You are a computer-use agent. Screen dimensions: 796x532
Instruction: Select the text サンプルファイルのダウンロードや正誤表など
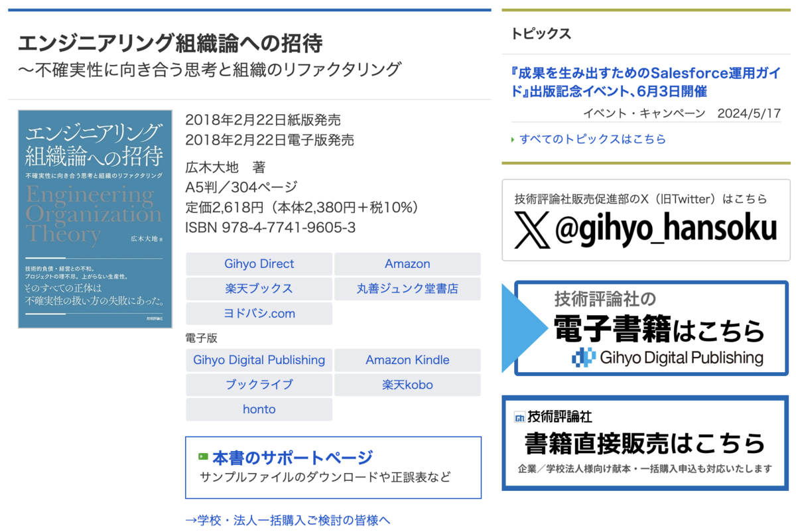[325, 477]
